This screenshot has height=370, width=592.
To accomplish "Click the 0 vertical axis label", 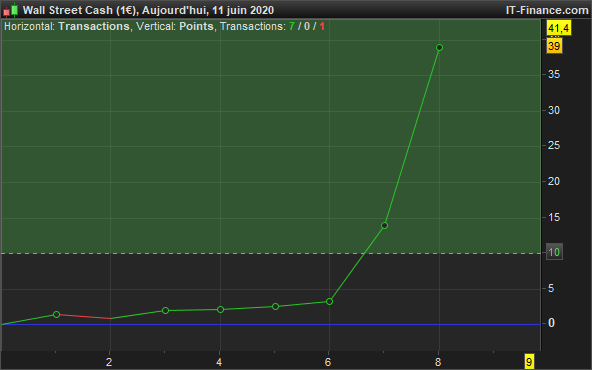I will pos(551,323).
